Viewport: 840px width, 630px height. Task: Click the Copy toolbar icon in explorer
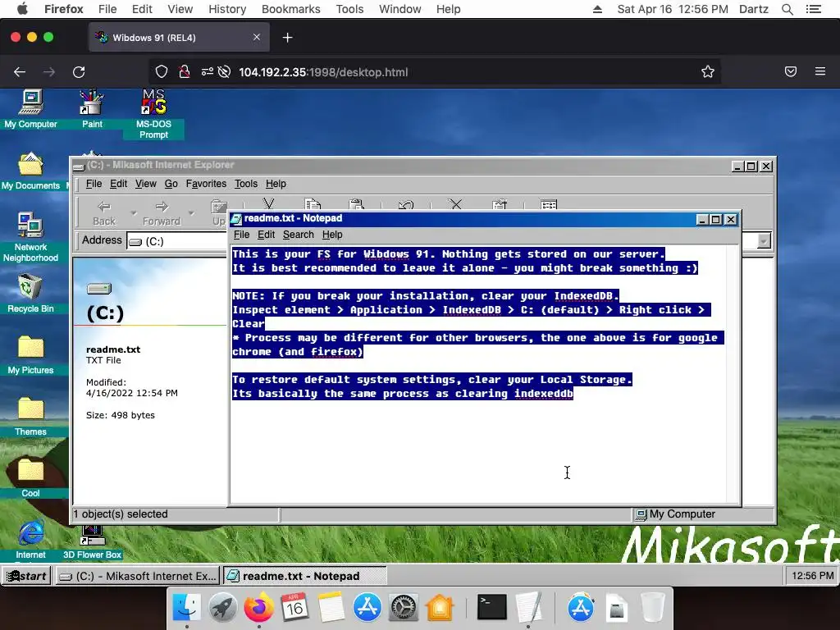(313, 203)
